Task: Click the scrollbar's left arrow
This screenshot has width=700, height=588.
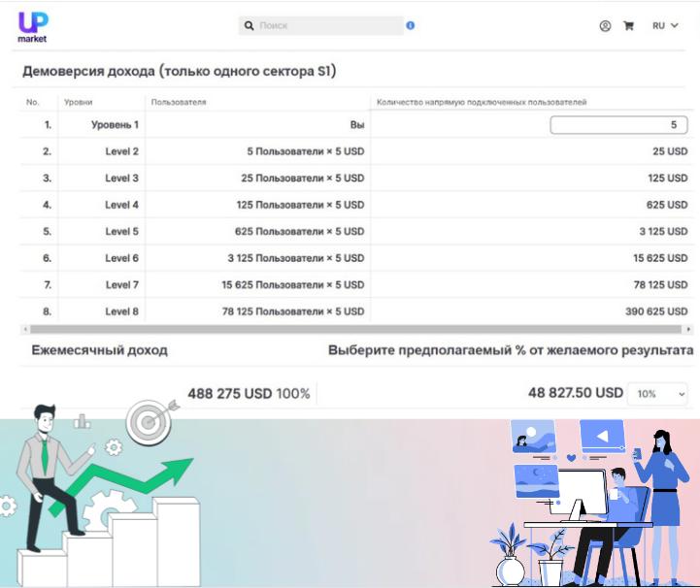Action: (23, 330)
